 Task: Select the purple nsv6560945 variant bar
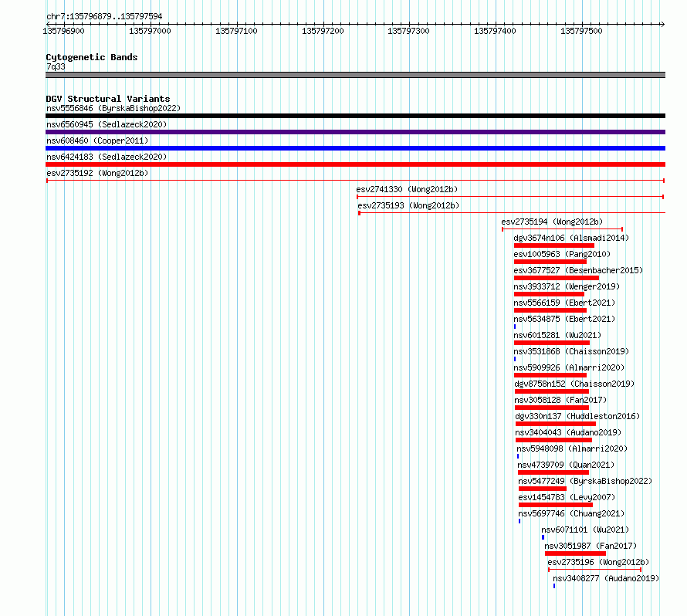click(x=355, y=132)
